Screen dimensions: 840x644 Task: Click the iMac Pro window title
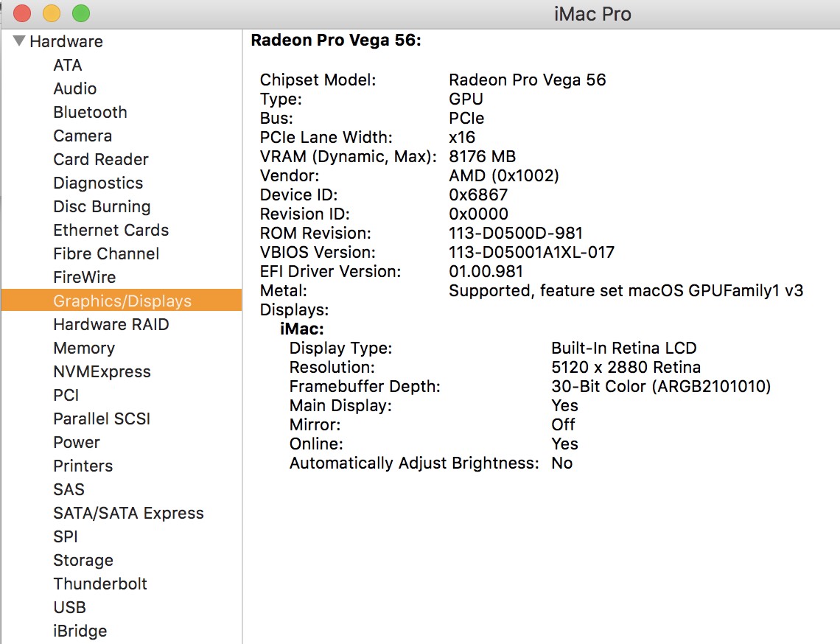[592, 14]
